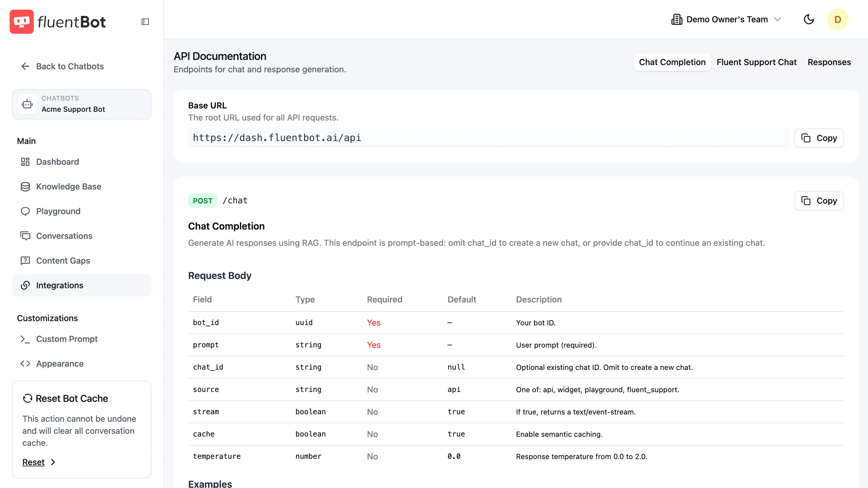Click the api default value
The width and height of the screenshot is (868, 488).
tap(454, 390)
